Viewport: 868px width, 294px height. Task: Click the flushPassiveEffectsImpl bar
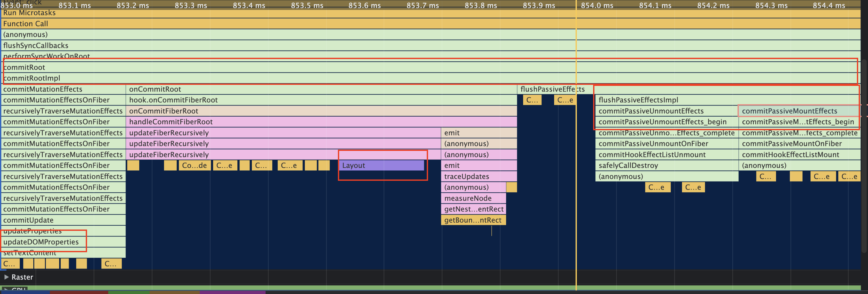click(x=638, y=100)
